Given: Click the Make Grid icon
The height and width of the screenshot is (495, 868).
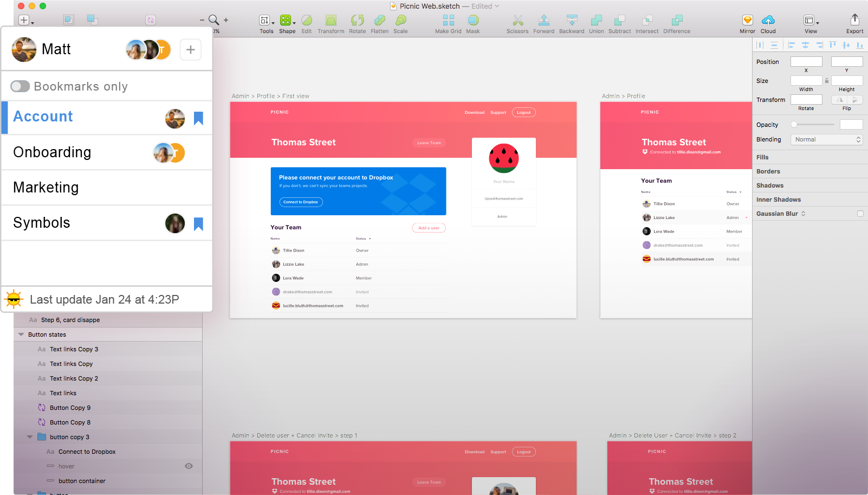Looking at the screenshot, I should click(x=448, y=21).
